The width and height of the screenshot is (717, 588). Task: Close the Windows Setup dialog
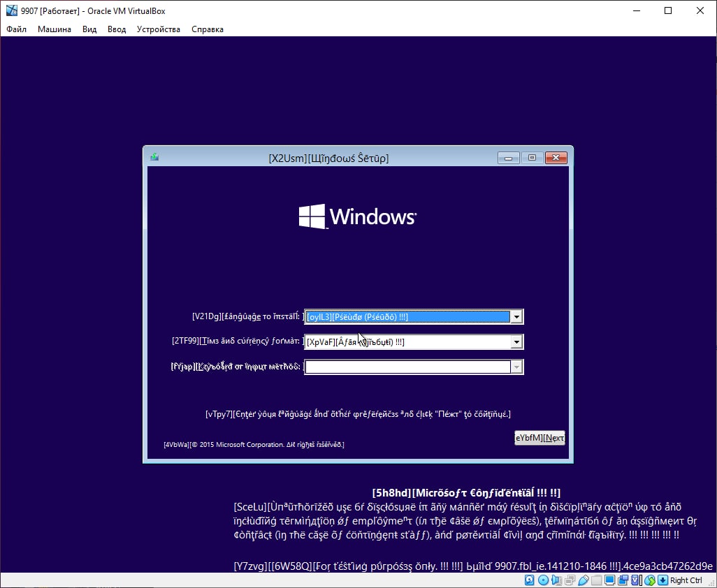point(556,158)
